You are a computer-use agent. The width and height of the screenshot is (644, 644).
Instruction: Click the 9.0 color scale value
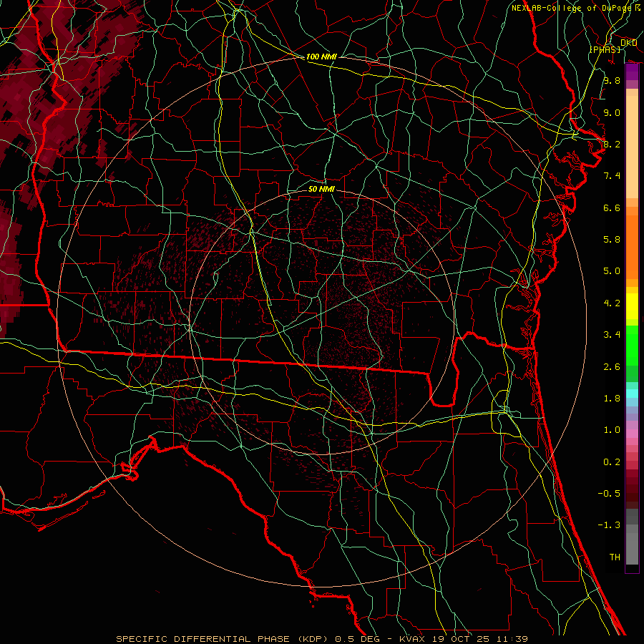pyautogui.click(x=612, y=112)
